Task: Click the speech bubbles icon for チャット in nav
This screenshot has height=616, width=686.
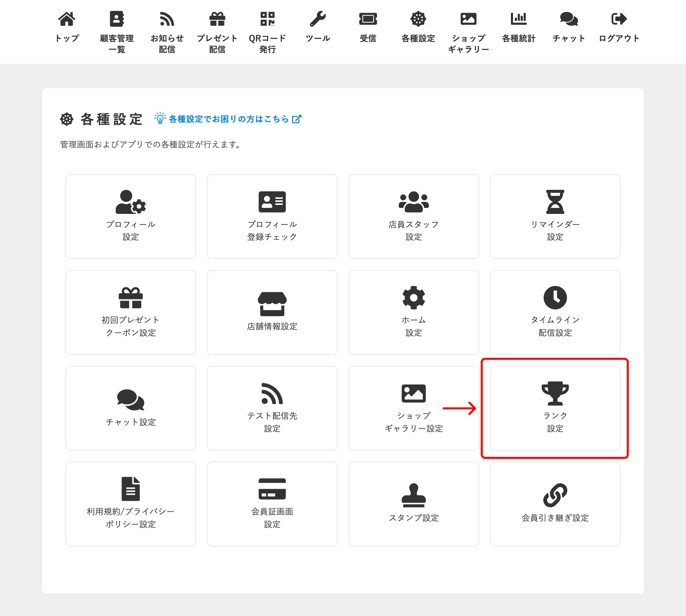Action: coord(569,19)
